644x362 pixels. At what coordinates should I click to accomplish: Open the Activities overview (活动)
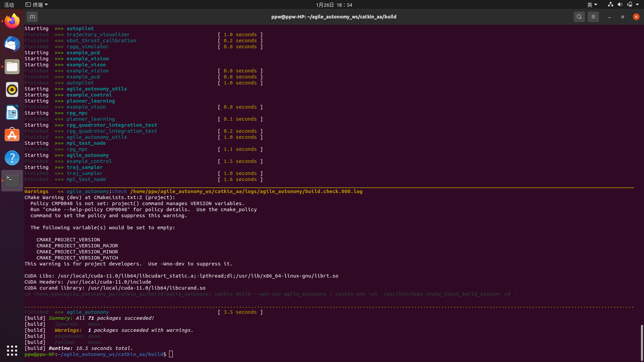pos(9,5)
